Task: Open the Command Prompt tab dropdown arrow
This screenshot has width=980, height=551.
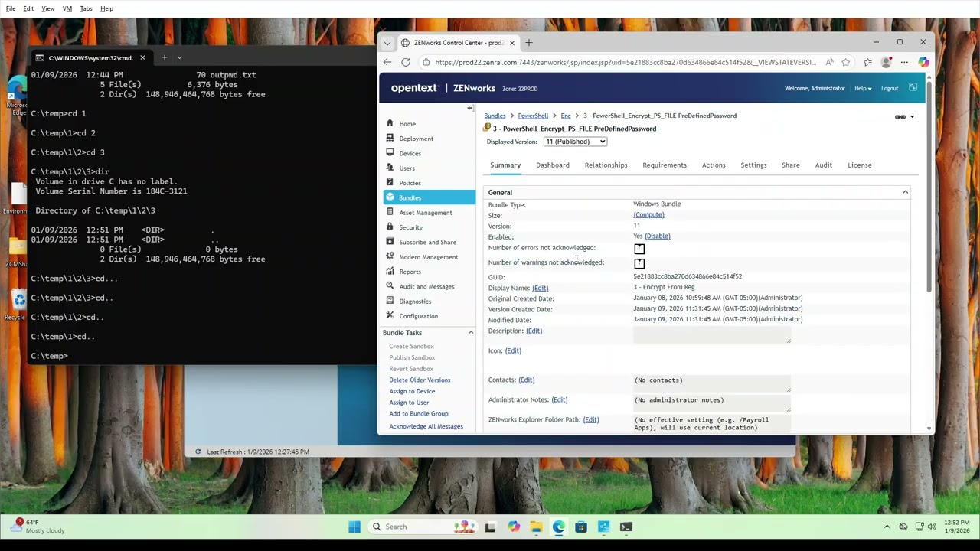Action: [180, 57]
